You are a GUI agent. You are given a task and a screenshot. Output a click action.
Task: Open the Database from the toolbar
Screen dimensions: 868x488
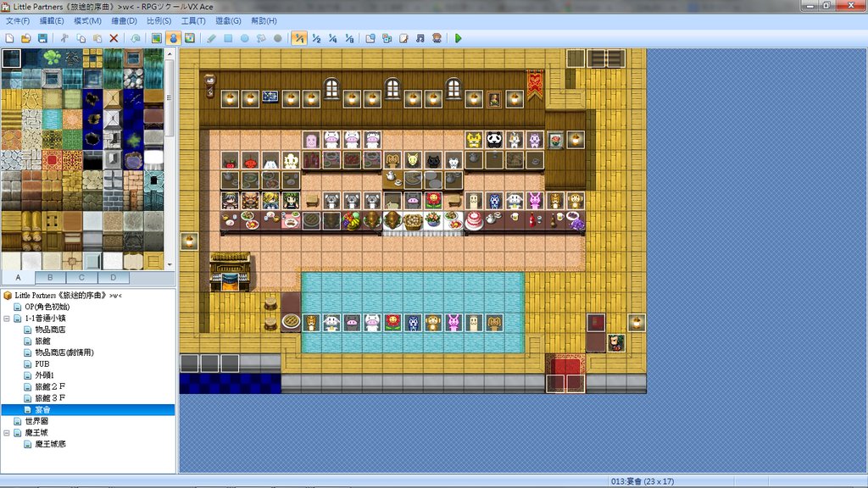370,38
